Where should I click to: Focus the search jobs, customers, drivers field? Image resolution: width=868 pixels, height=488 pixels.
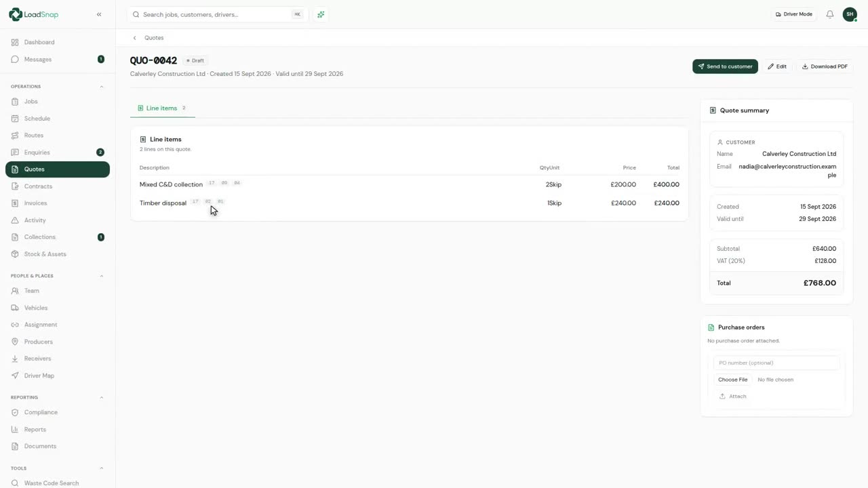pyautogui.click(x=218, y=14)
